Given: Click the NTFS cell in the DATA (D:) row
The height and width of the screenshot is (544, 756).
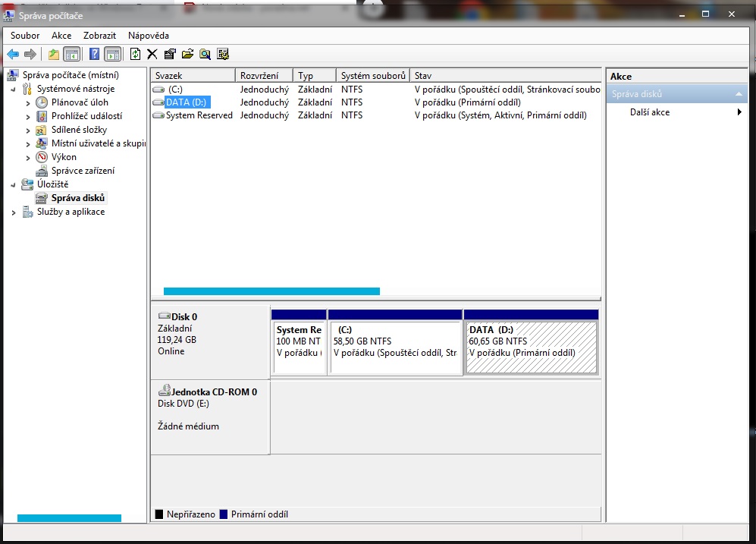Looking at the screenshot, I should point(352,102).
